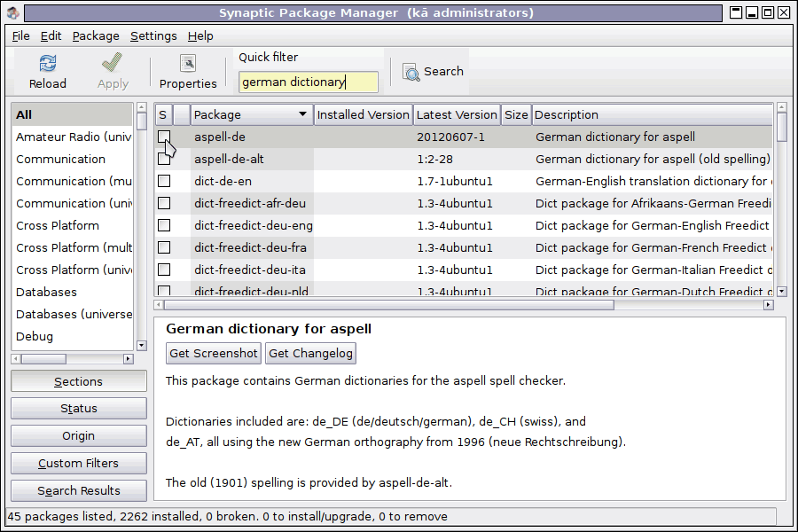Click section list scroll right arrow
Image resolution: width=798 pixels, height=532 pixels.
pos(128,359)
